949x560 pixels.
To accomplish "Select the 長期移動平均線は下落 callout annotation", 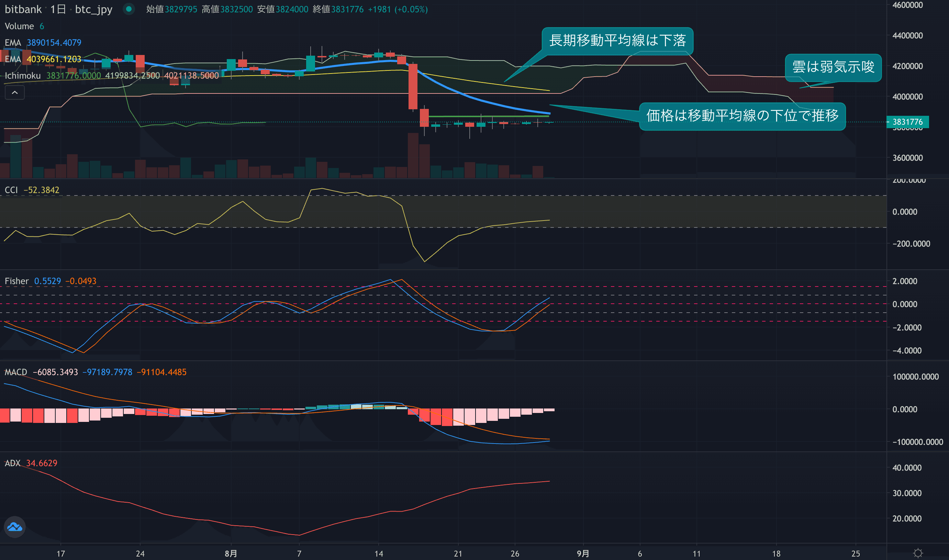I will 617,41.
